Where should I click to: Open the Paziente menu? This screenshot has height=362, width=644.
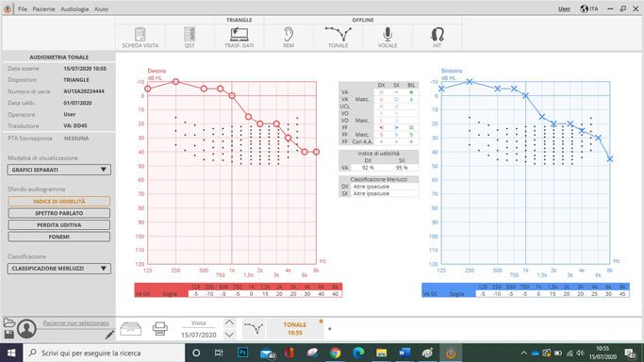coord(44,9)
